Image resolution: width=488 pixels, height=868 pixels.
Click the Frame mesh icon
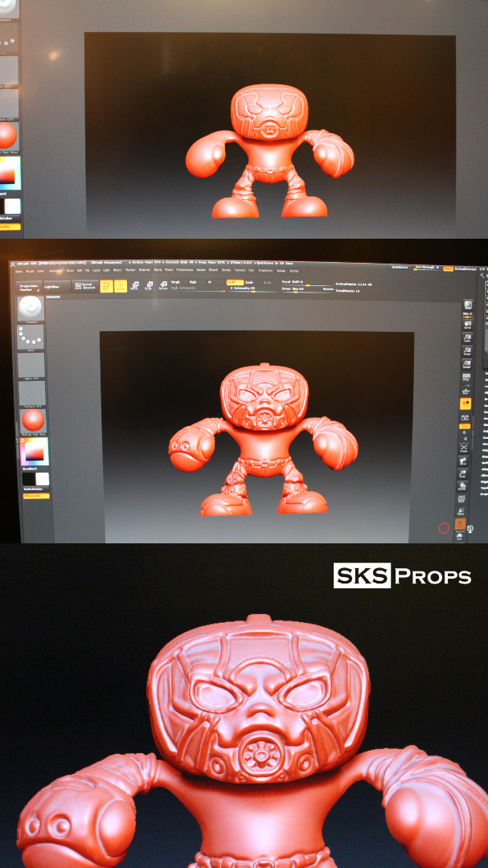click(464, 448)
